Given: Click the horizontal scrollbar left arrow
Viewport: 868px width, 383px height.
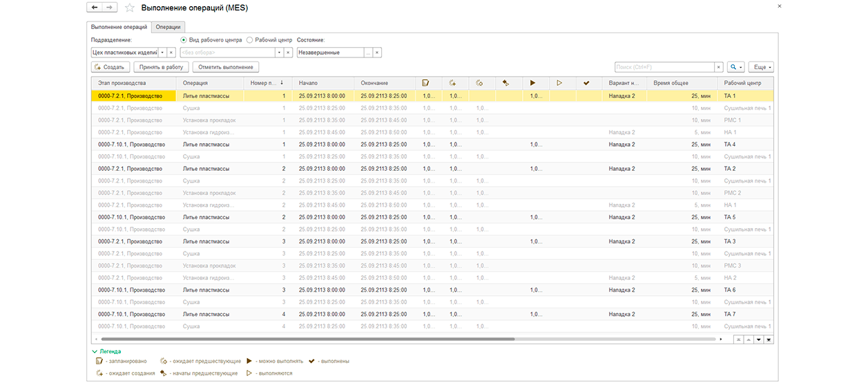Looking at the screenshot, I should pyautogui.click(x=95, y=339).
